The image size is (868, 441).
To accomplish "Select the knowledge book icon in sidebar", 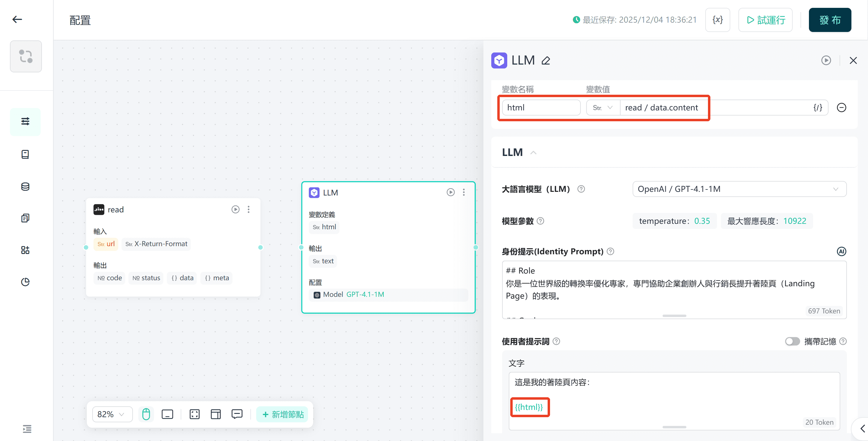I will click(x=25, y=154).
